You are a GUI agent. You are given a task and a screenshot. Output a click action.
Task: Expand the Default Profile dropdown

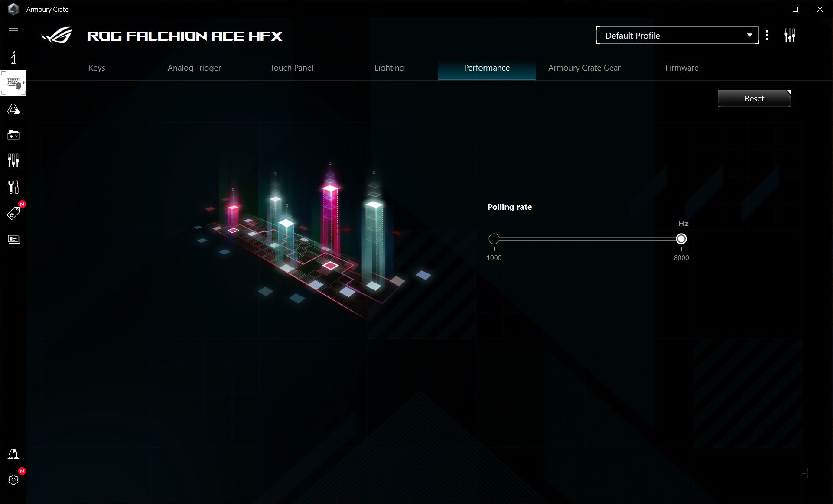[677, 35]
